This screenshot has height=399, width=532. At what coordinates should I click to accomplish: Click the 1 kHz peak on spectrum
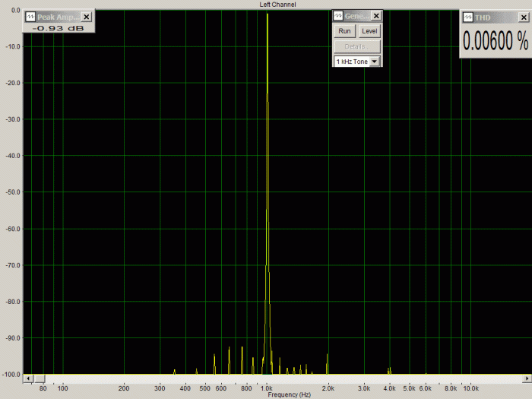coord(268,15)
